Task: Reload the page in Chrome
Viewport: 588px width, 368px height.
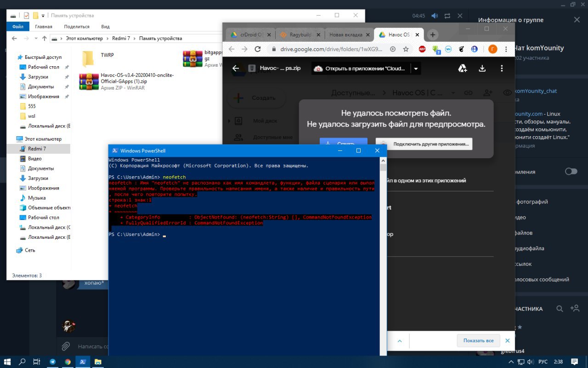Action: click(258, 49)
